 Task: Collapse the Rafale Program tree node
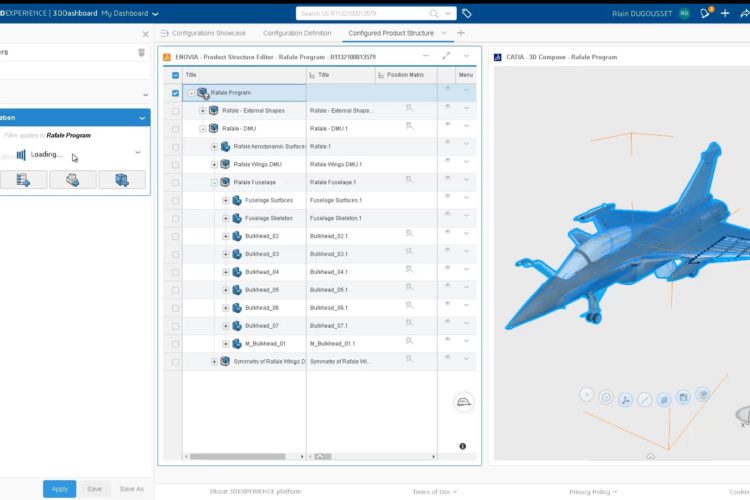click(x=191, y=93)
